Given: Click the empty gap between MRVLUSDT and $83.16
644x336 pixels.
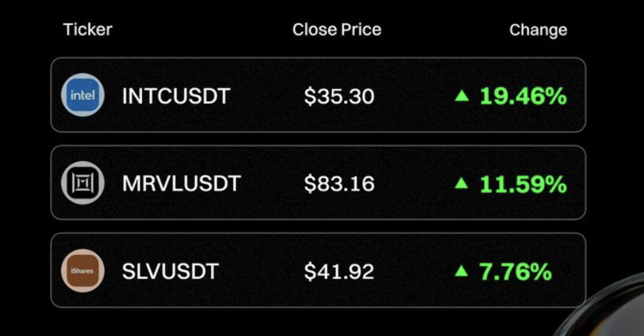Looking at the screenshot, I should click(x=272, y=184).
